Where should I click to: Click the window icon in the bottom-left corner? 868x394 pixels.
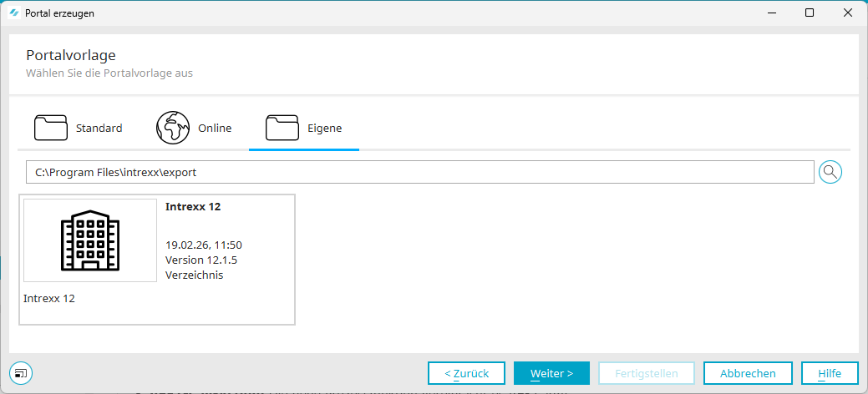tap(21, 372)
